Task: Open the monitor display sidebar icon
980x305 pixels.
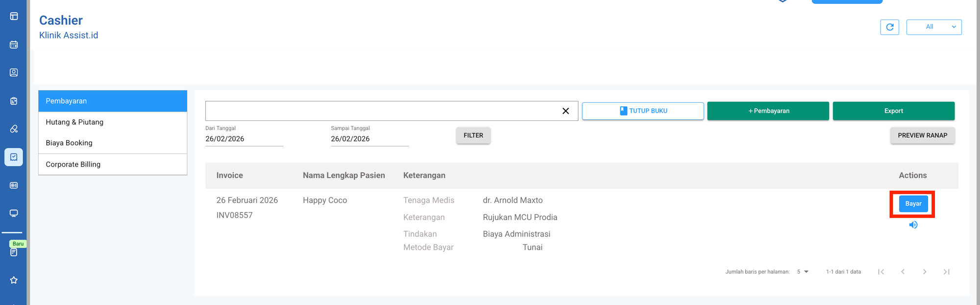Action: coord(14,213)
